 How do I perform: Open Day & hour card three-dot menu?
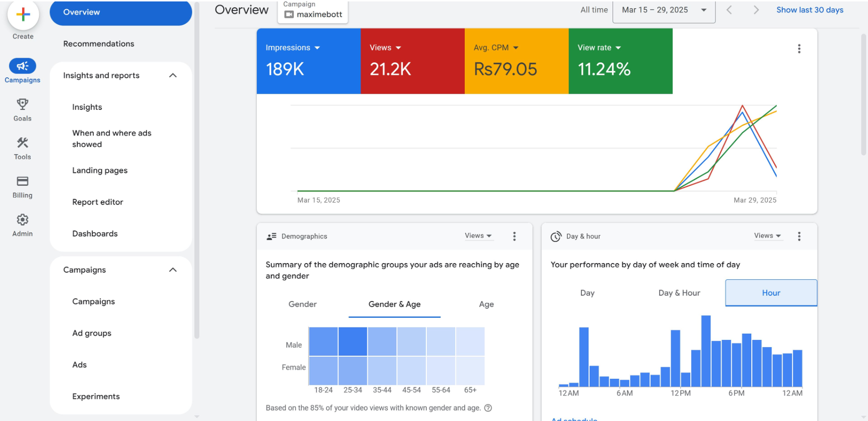799,236
